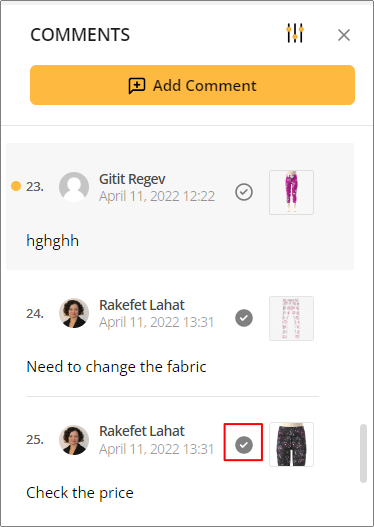Image resolution: width=374 pixels, height=527 pixels.
Task: Open pink leggings thumbnail in comment 23
Action: 291,192
